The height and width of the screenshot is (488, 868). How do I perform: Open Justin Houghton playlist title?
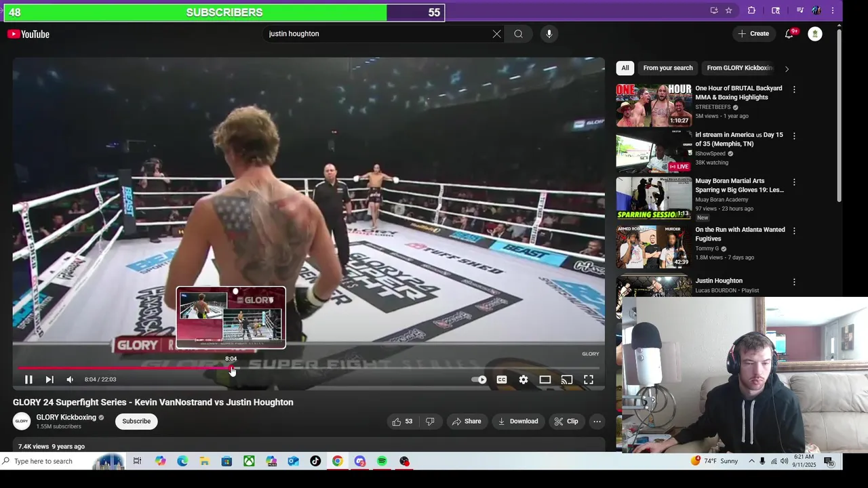[x=719, y=281]
